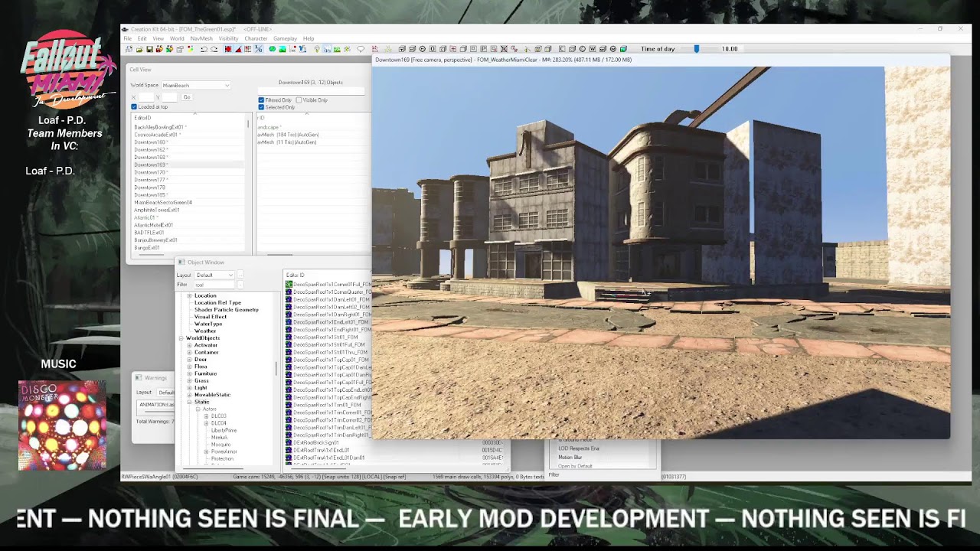Select the DExtRoofBrickSign01 object row
The image size is (980, 551).
316,442
